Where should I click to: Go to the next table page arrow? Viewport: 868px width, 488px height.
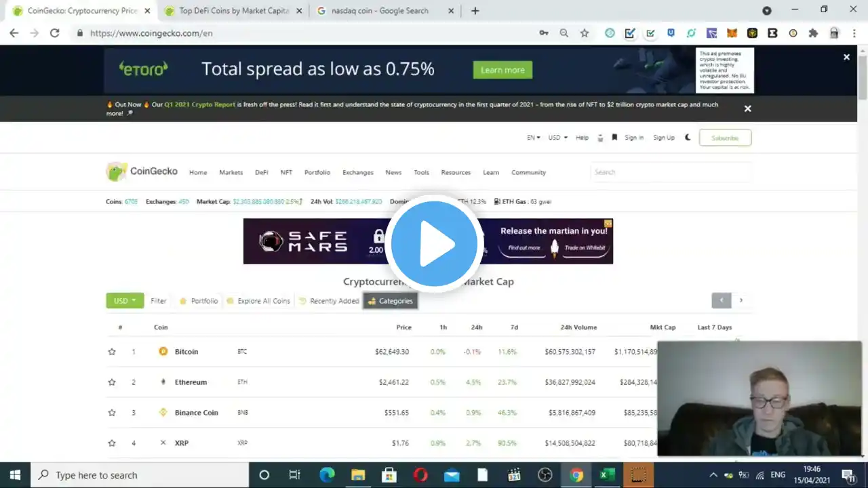pos(741,300)
